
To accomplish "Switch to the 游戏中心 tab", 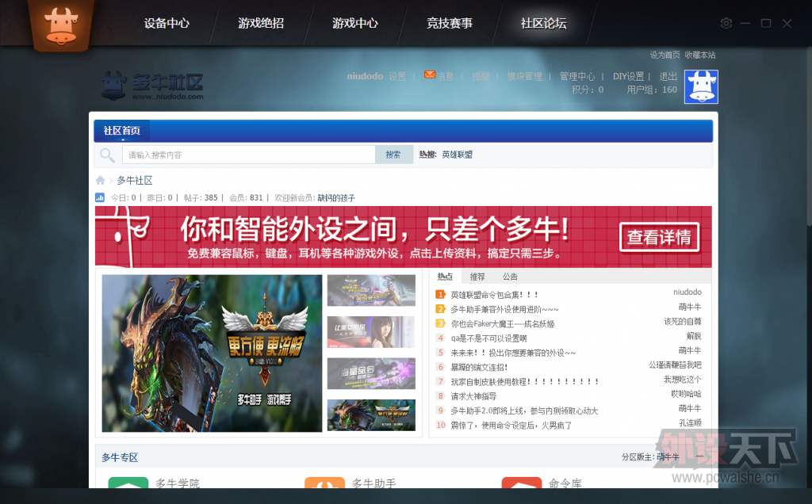I will [355, 23].
